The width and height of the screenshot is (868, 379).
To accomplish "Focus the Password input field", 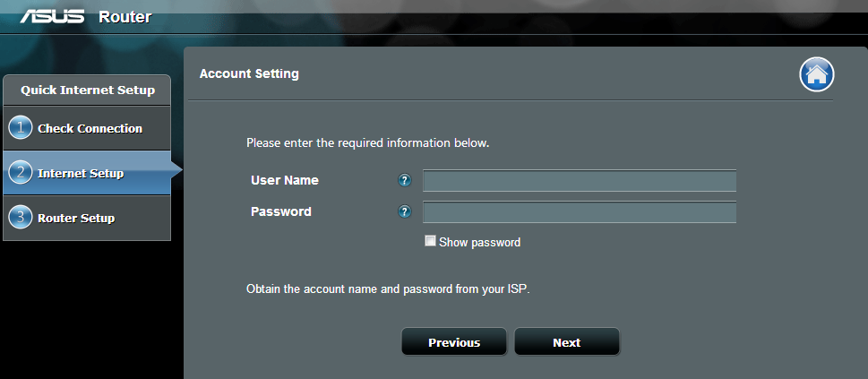I will point(580,212).
